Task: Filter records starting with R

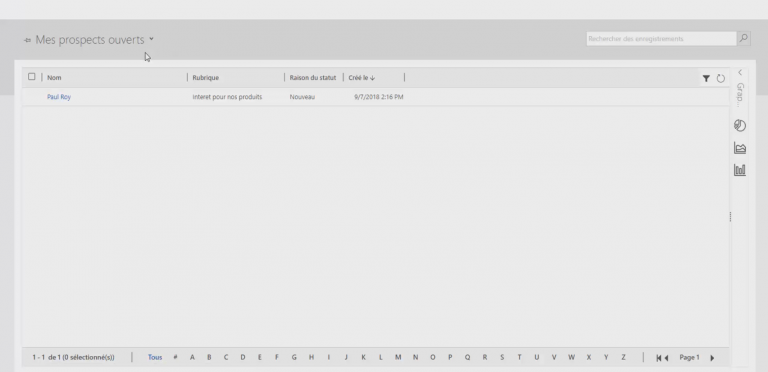Action: click(x=485, y=357)
